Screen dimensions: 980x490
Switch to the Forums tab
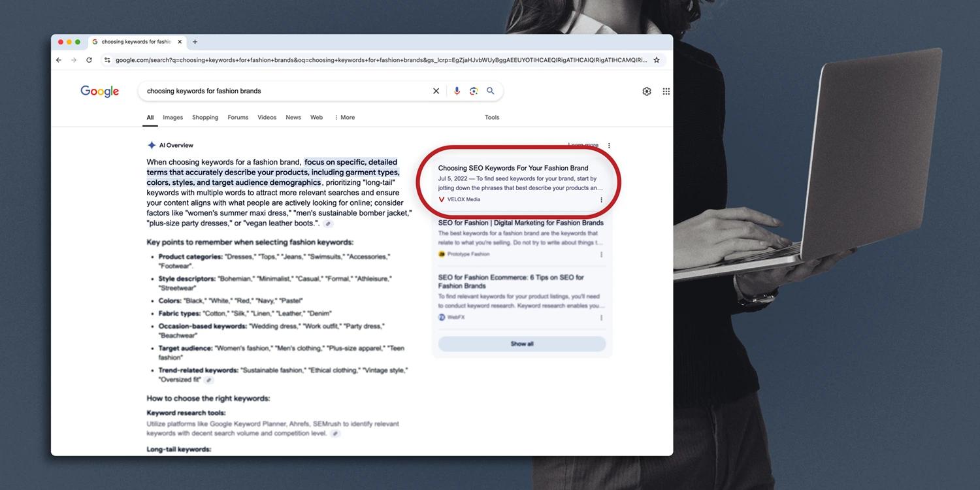(x=238, y=118)
